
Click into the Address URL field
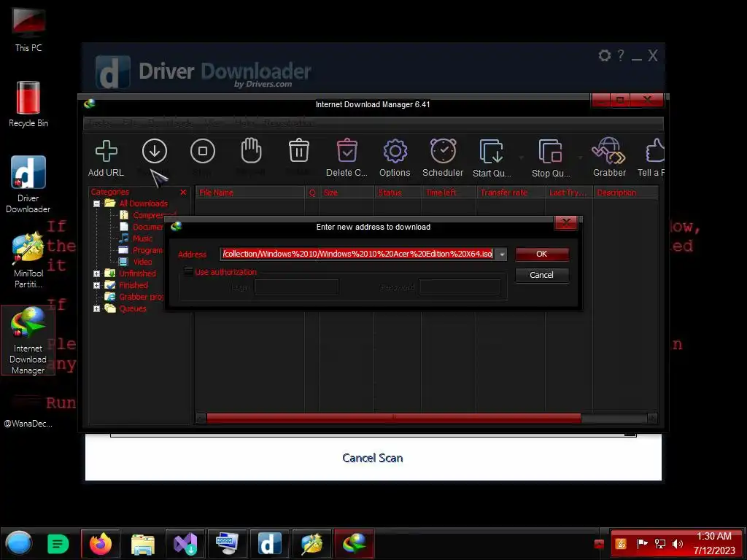pos(357,254)
